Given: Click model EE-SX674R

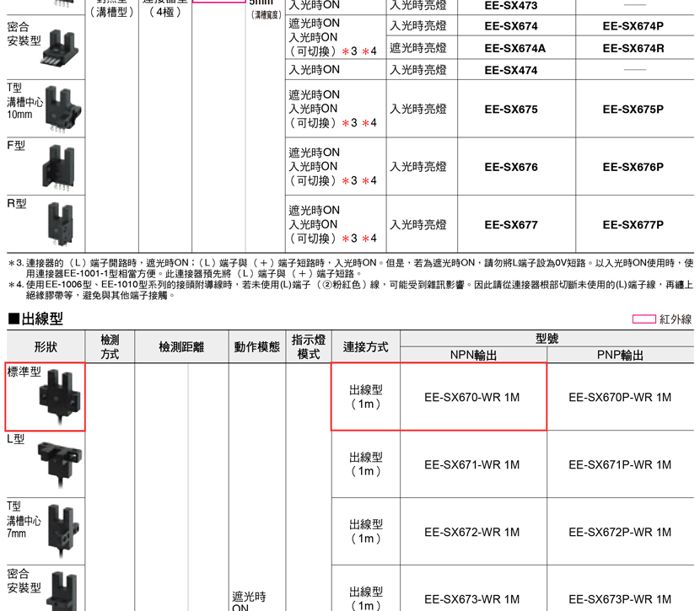Looking at the screenshot, I should (x=633, y=48).
